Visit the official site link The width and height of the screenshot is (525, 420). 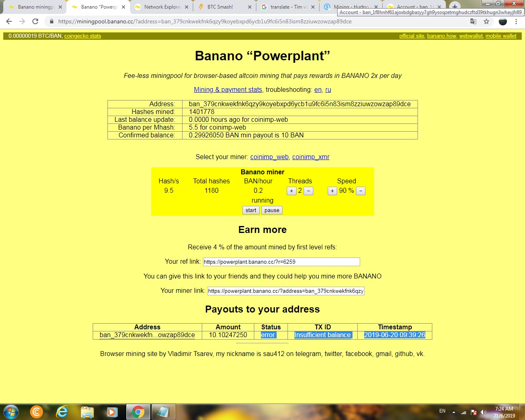[412, 36]
